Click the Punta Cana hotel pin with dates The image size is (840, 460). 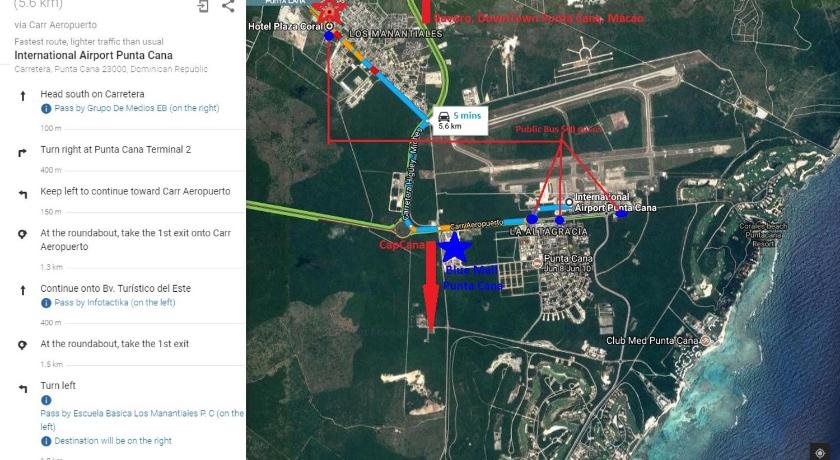tap(537, 263)
